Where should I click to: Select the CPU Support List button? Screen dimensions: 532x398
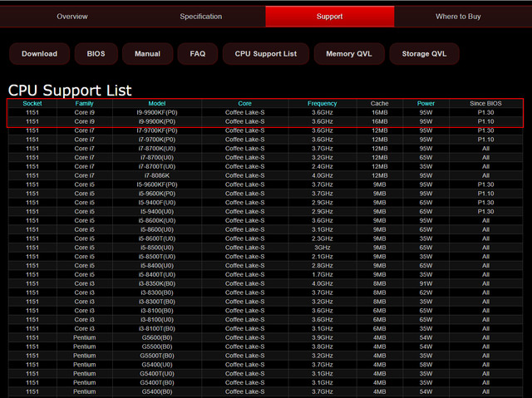point(266,53)
